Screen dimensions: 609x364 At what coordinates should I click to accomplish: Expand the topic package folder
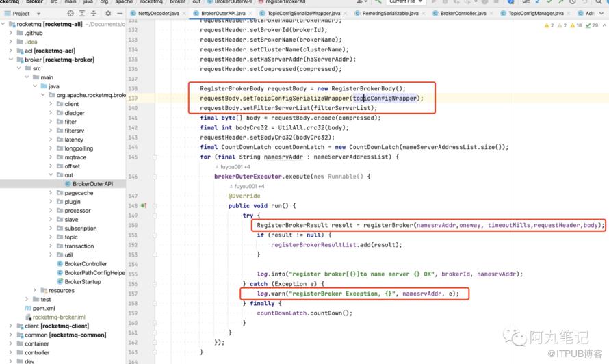(51, 237)
